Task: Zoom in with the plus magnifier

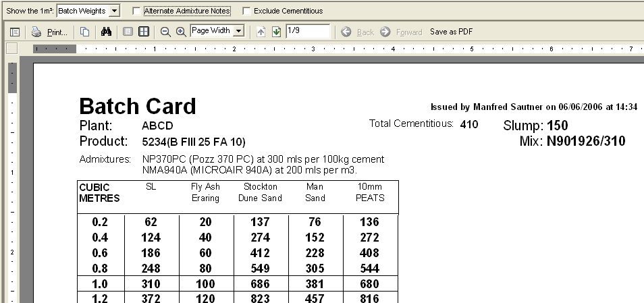Action: (x=181, y=32)
